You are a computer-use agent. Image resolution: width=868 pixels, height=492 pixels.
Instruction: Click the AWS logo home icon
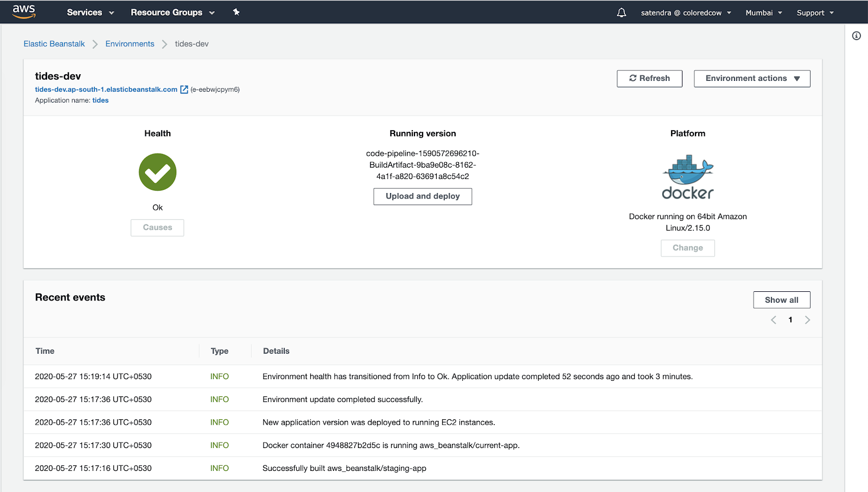[24, 11]
